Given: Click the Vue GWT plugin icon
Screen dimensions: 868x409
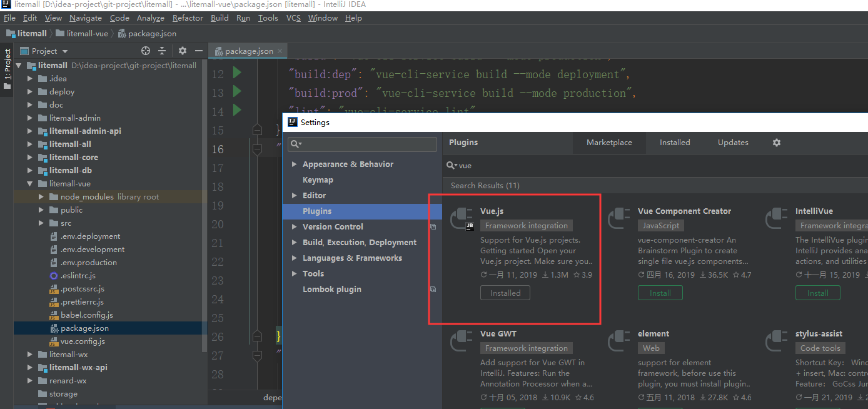Looking at the screenshot, I should 462,341.
